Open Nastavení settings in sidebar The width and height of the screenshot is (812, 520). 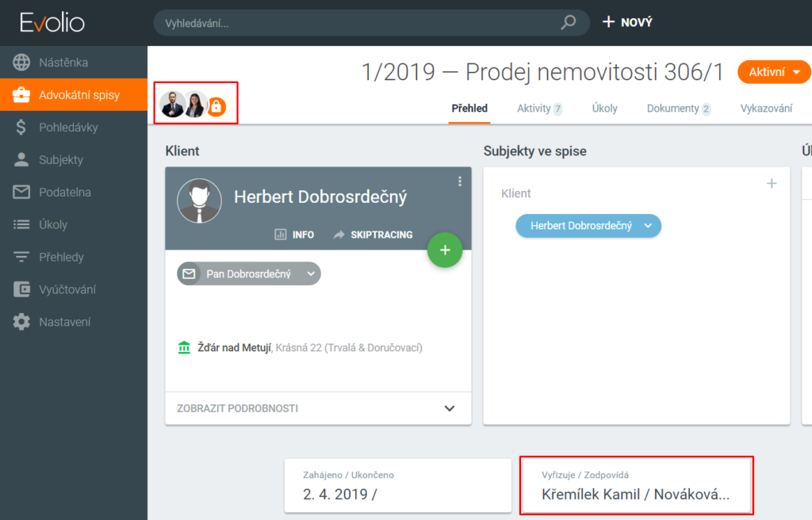65,322
